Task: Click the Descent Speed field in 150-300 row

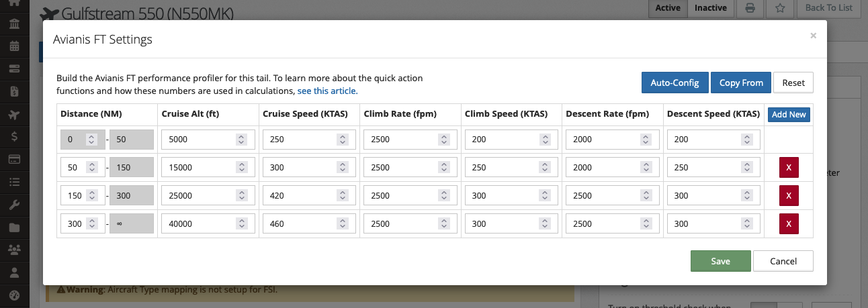Action: [x=714, y=196]
